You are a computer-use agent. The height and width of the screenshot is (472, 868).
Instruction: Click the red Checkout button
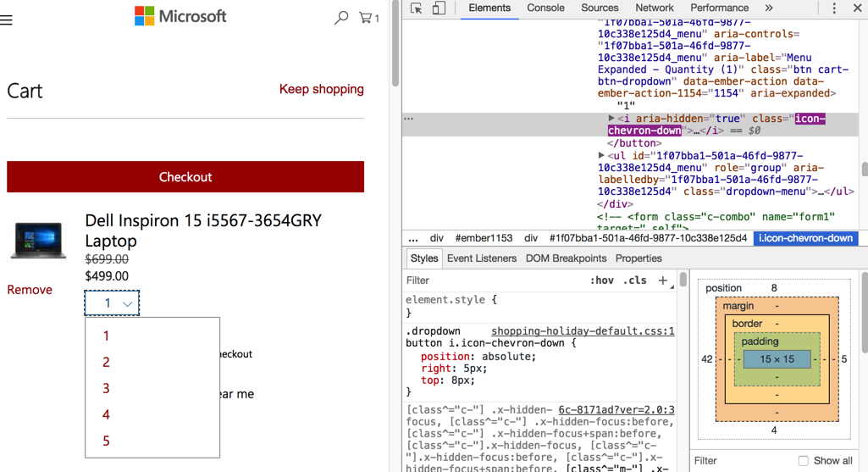pyautogui.click(x=185, y=177)
